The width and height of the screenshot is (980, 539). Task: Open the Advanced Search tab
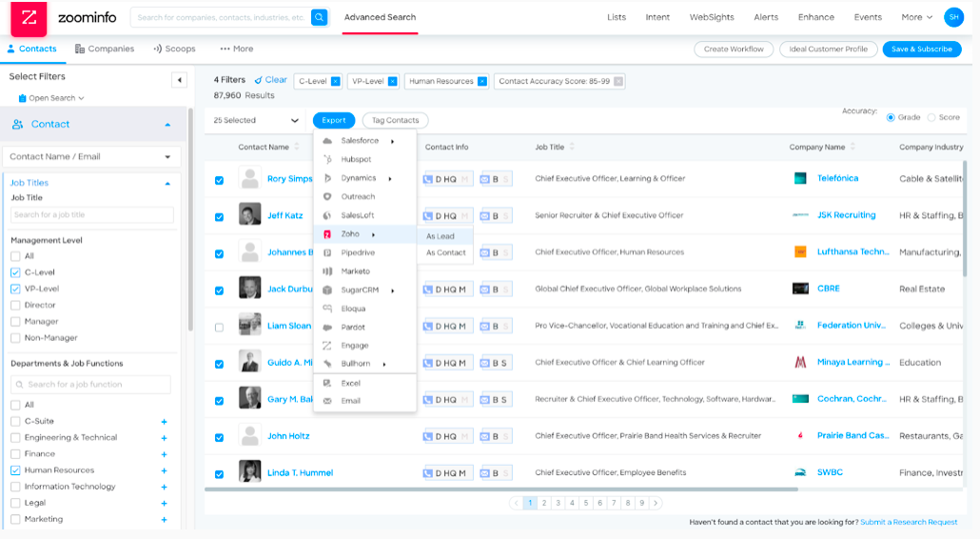click(380, 17)
